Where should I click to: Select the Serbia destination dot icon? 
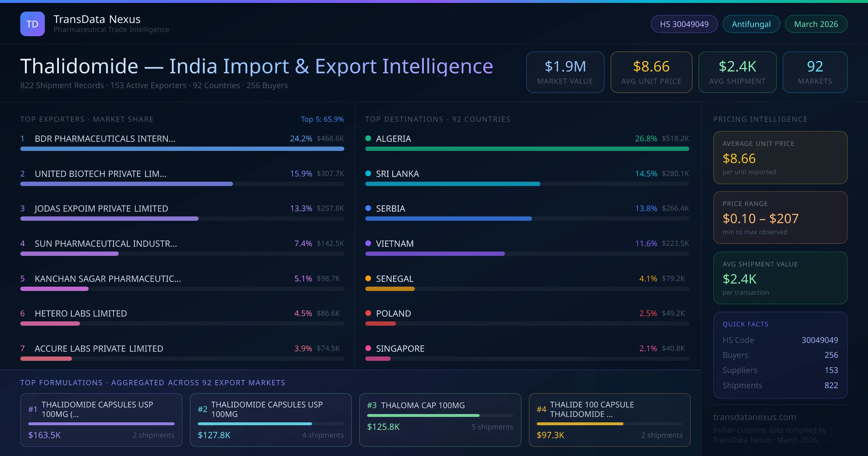tap(368, 208)
